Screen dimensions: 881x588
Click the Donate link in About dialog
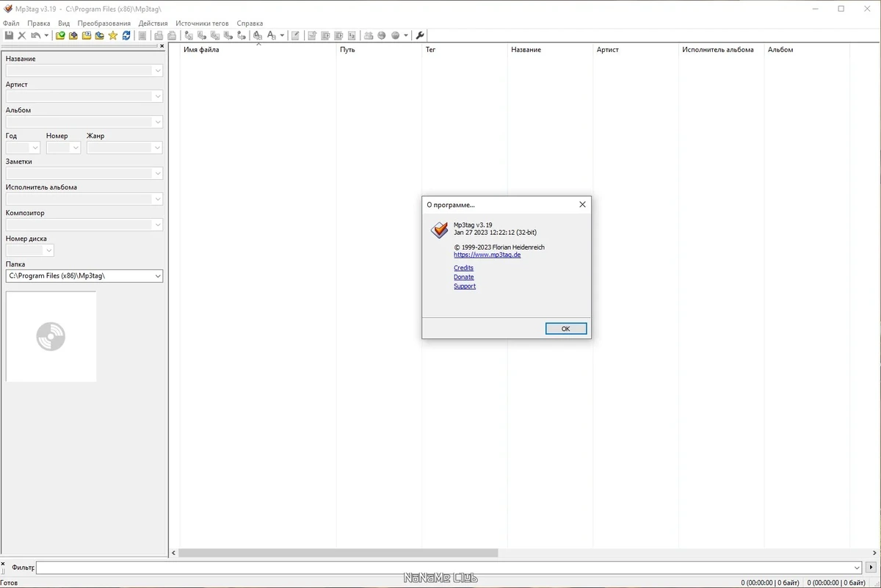(x=464, y=277)
